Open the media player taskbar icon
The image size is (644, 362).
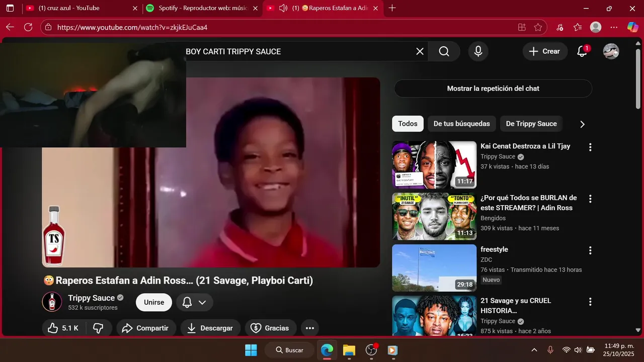coord(393,350)
